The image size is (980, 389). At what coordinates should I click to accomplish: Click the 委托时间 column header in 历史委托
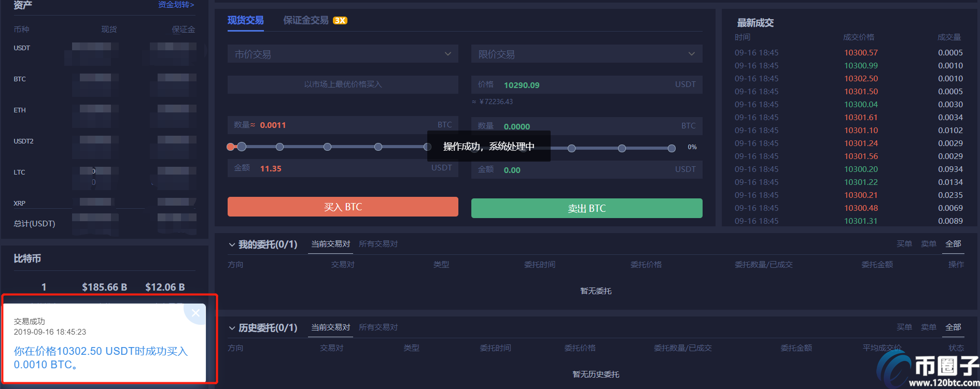[496, 348]
